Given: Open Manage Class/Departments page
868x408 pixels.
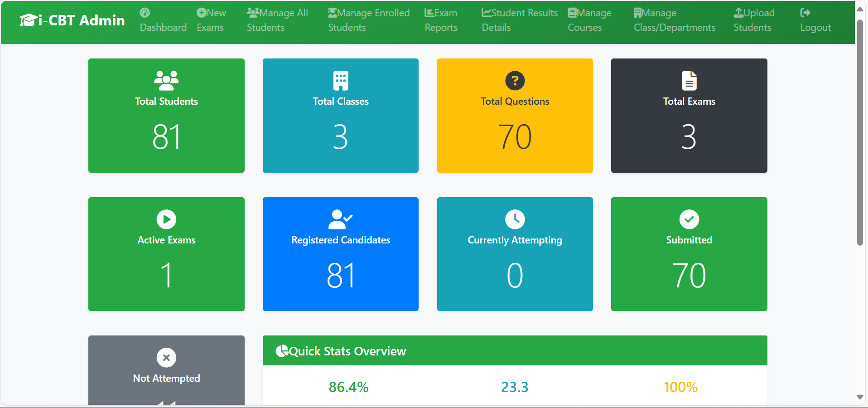Looking at the screenshot, I should pyautogui.click(x=674, y=20).
